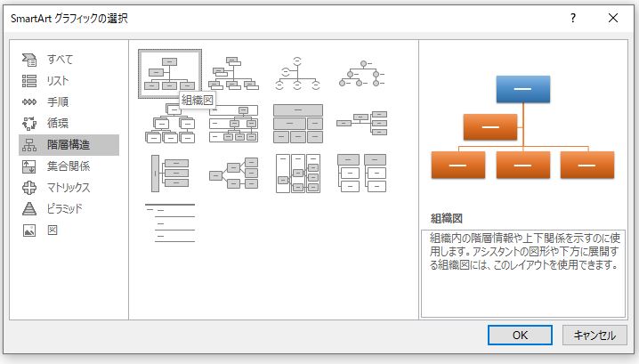Open the マトリックス (Matrix) category
Viewport: 639px width, 364px height.
coord(69,188)
